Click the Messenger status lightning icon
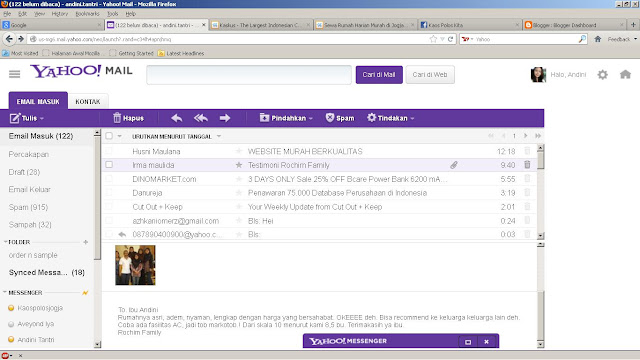This screenshot has height=360, width=640. (x=85, y=293)
